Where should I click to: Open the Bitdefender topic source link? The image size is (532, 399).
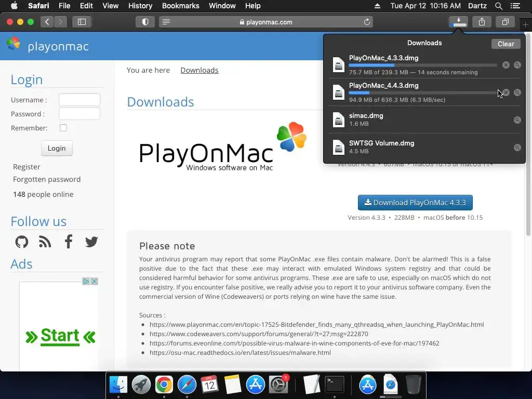[316, 325]
